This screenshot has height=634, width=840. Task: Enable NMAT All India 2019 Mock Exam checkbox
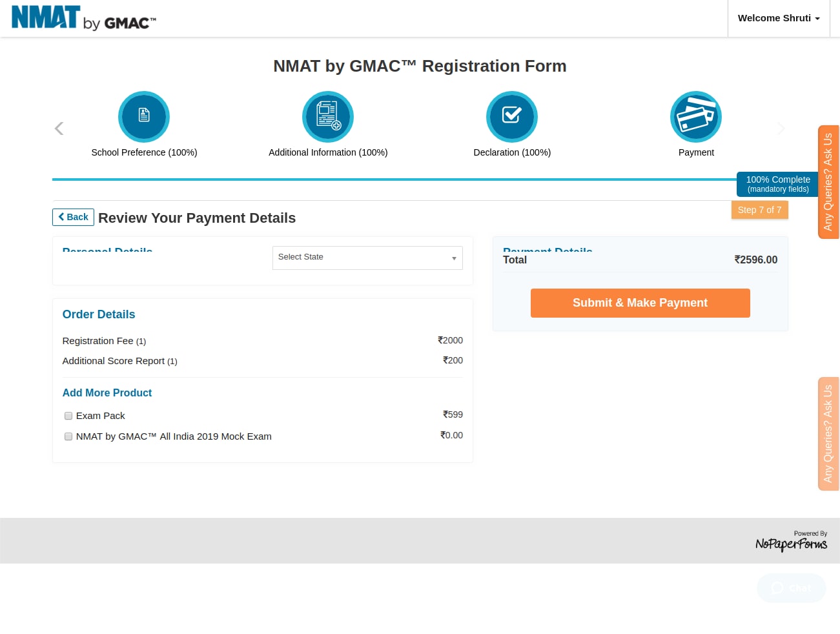(x=68, y=436)
